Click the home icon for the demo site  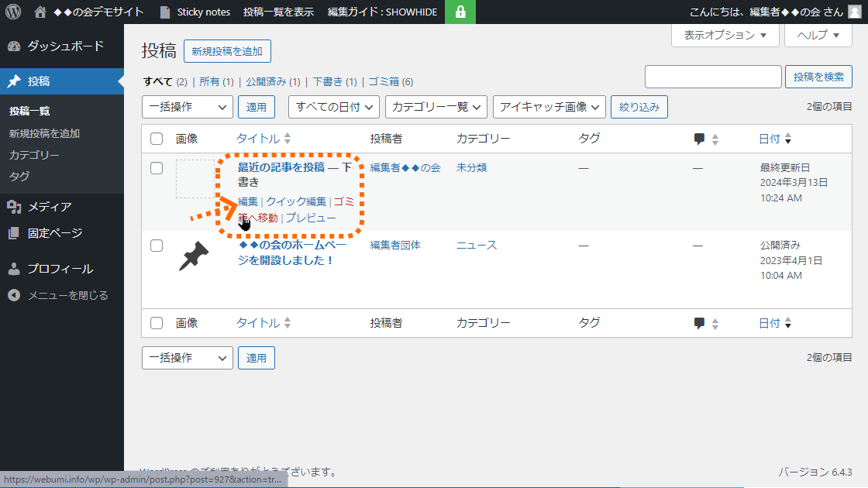click(41, 12)
